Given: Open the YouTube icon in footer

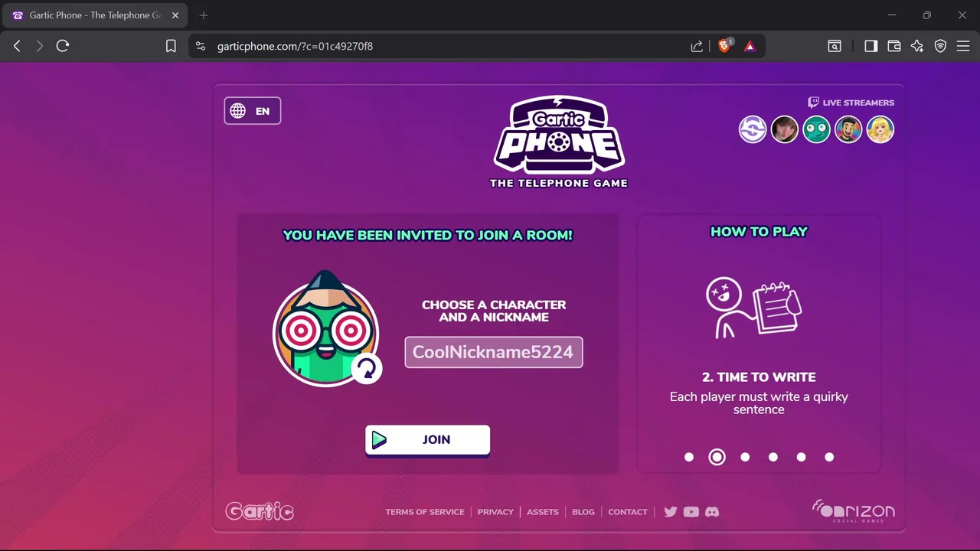Looking at the screenshot, I should click(x=691, y=512).
